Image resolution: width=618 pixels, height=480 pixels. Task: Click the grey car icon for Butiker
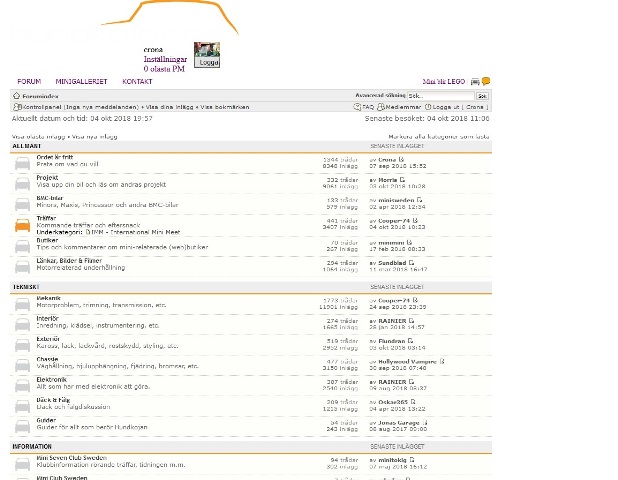click(22, 246)
